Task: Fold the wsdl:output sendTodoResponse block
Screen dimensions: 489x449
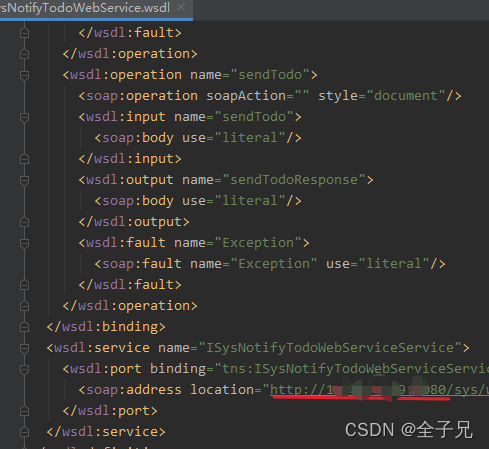Action: (x=24, y=180)
